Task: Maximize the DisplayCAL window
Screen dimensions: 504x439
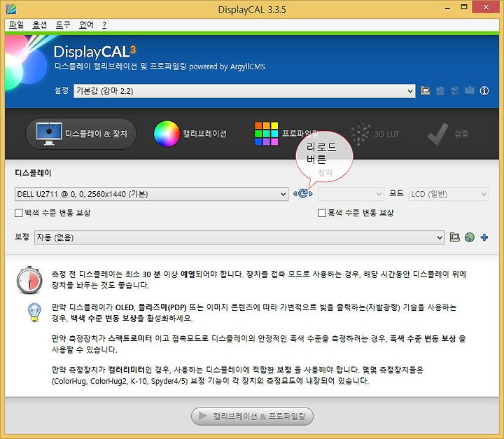Action: (x=464, y=7)
